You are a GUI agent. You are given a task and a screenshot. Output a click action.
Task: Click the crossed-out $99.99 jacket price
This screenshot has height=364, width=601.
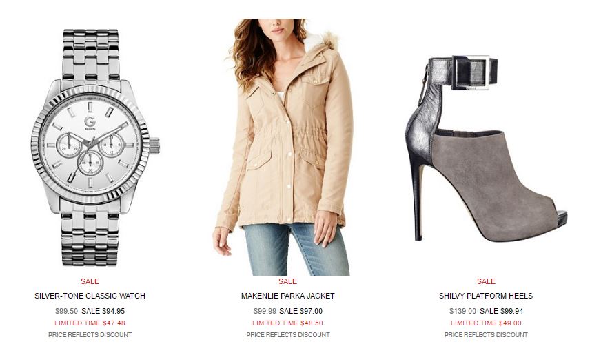pos(265,311)
